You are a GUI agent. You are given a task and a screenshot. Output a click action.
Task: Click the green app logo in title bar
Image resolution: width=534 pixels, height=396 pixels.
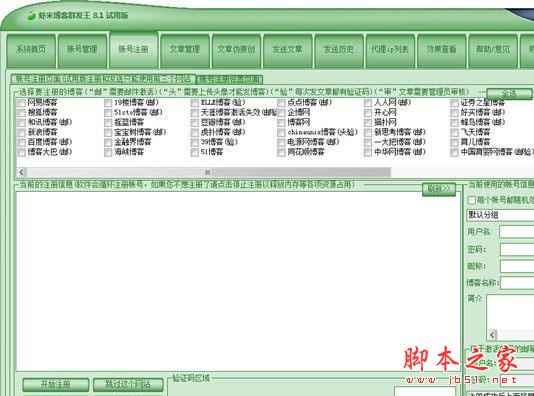pyautogui.click(x=31, y=16)
